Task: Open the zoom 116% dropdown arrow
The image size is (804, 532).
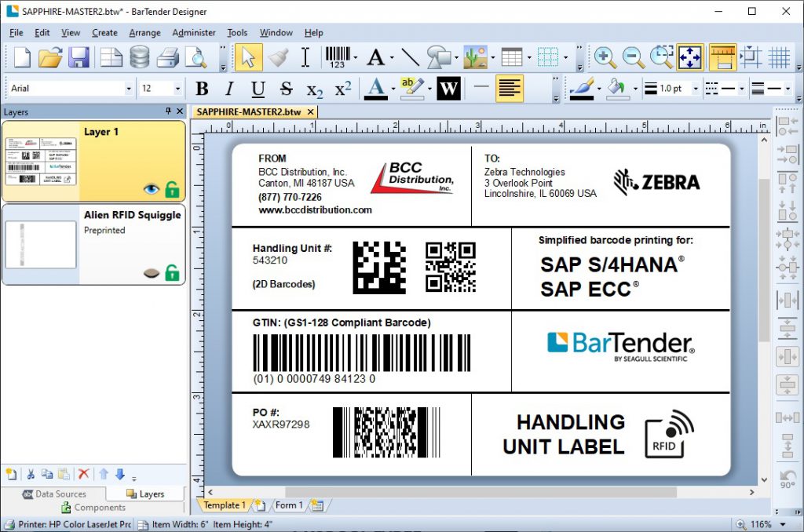Action: coord(783,524)
